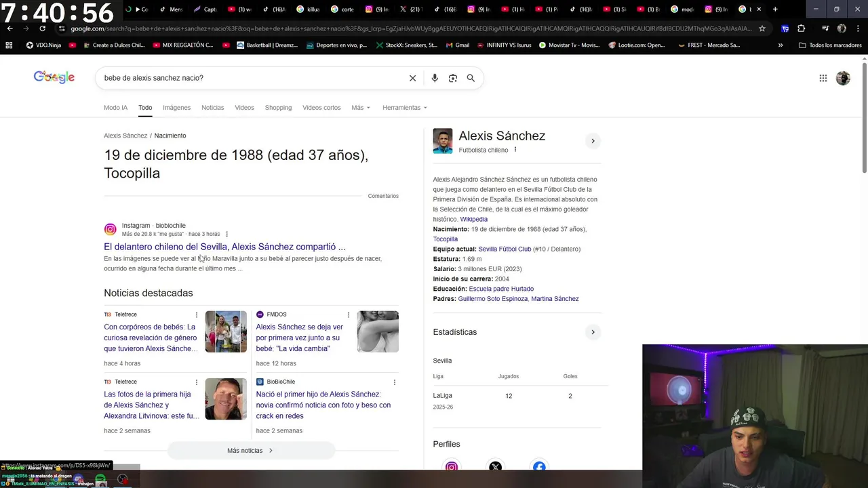The width and height of the screenshot is (868, 488).
Task: Open the three-dot menu on the Teletrece fotos story
Action: (x=197, y=382)
